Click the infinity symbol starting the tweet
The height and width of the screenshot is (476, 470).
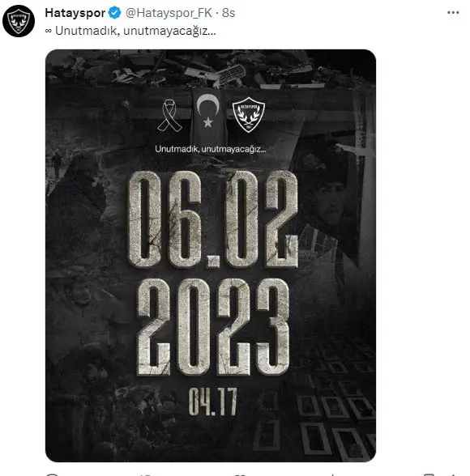pos(49,31)
